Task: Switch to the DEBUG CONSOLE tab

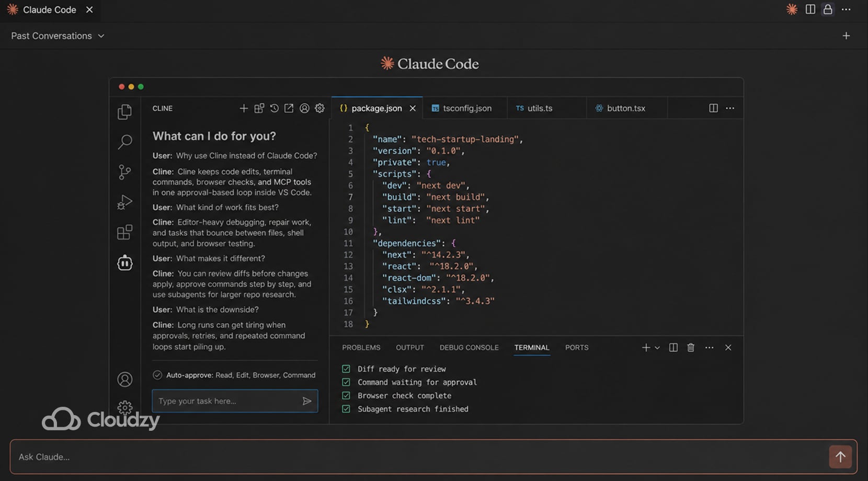Action: point(469,347)
